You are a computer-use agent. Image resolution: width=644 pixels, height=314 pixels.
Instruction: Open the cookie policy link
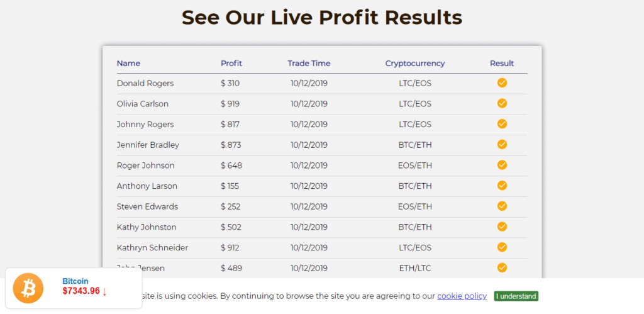pyautogui.click(x=462, y=296)
